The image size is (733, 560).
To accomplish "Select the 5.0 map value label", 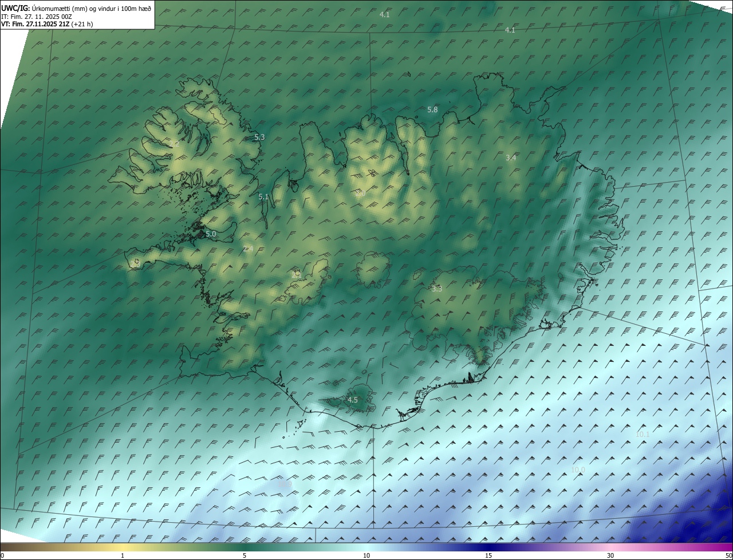I will [211, 234].
